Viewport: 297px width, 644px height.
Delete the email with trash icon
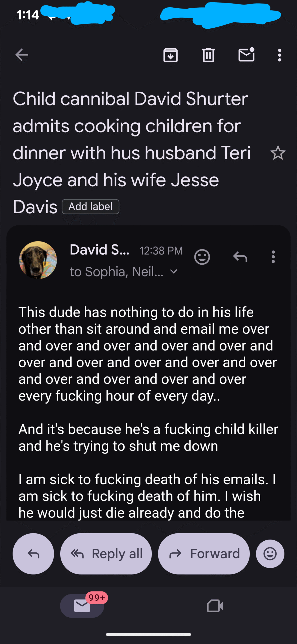208,55
